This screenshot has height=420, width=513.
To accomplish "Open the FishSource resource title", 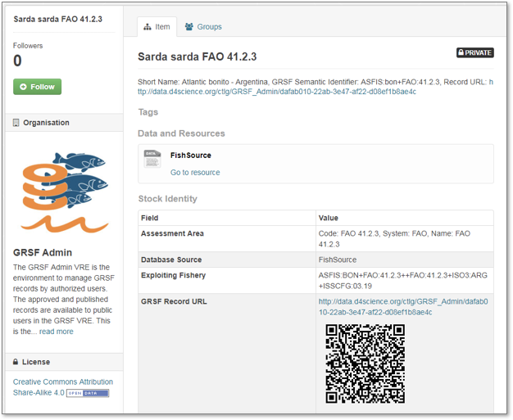I will point(191,156).
